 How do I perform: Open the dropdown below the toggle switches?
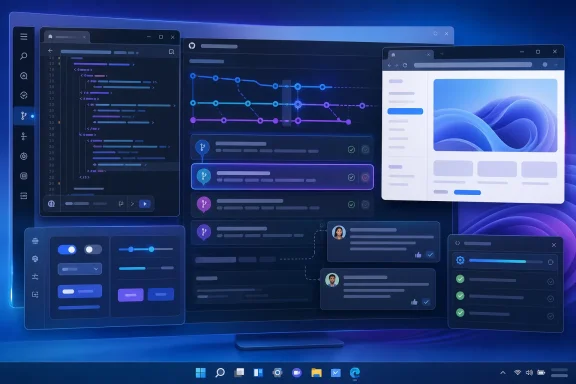click(x=80, y=269)
